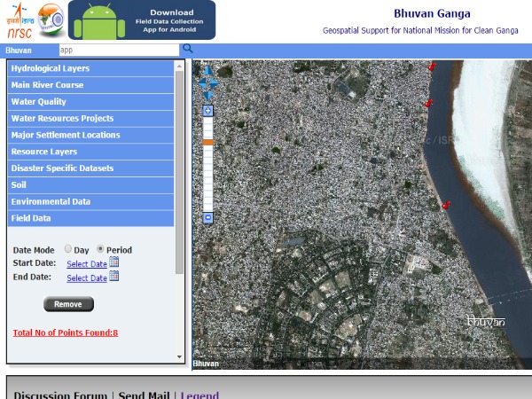Expand the Main River Course section

point(90,85)
